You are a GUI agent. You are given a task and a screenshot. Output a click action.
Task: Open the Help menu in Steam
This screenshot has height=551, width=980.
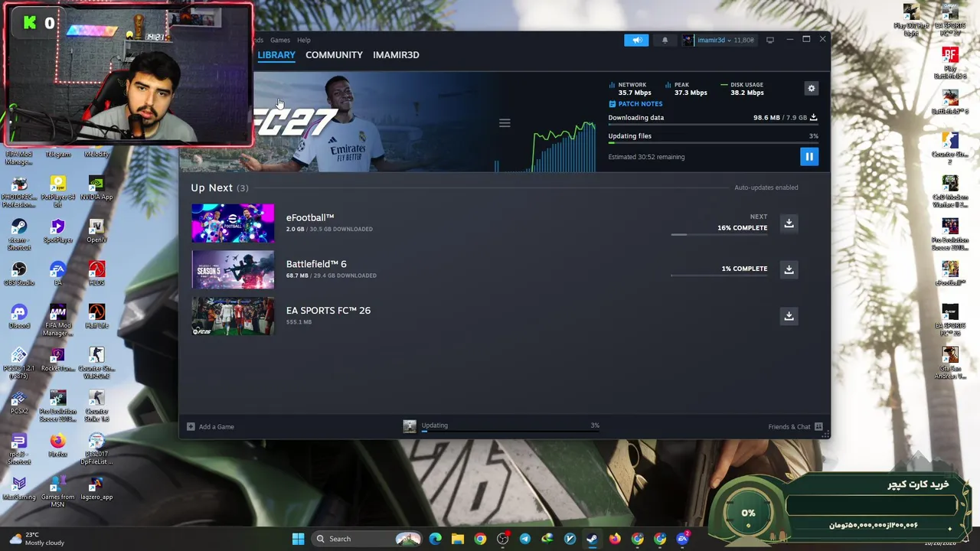304,41
